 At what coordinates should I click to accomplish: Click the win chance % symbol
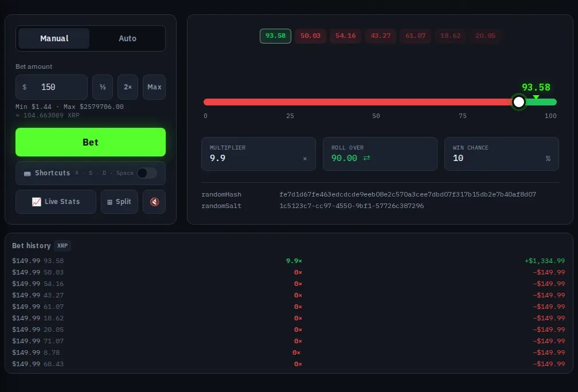(x=548, y=158)
